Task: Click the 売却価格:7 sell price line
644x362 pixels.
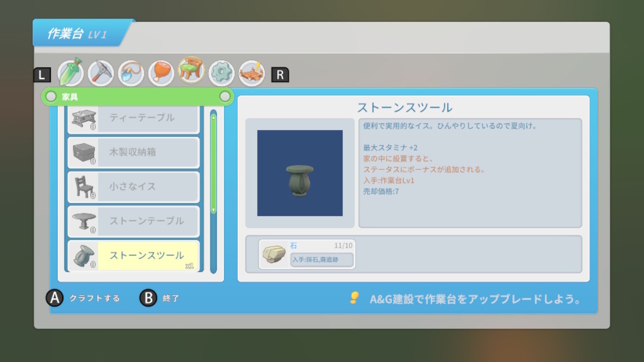Action: pyautogui.click(x=381, y=191)
